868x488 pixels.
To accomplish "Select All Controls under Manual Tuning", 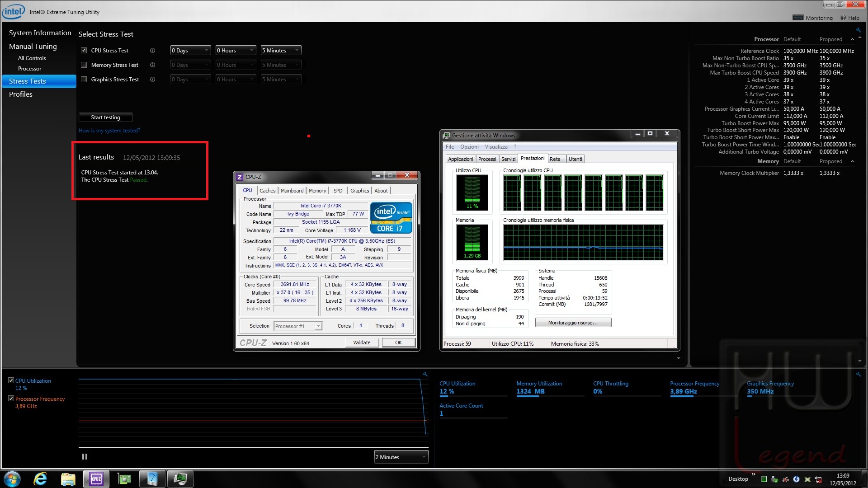I will click(32, 58).
